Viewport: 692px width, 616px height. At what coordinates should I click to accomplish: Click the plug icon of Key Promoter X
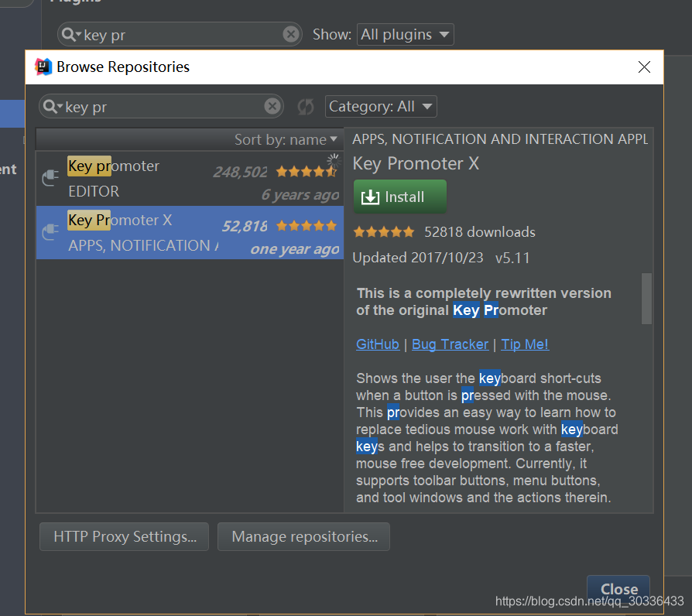click(50, 232)
